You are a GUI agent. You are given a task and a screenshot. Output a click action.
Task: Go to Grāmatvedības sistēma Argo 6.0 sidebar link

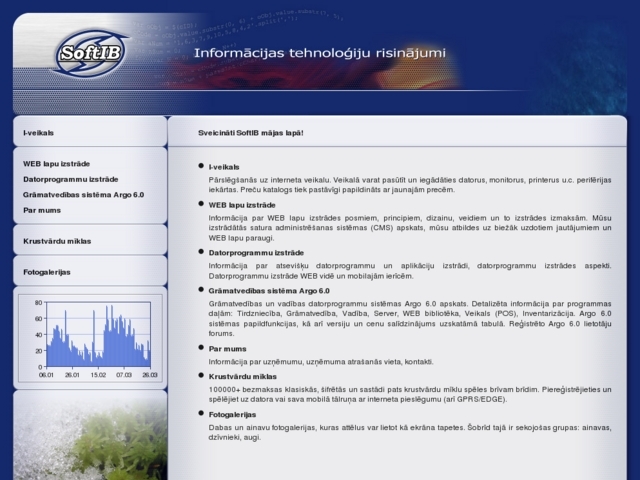pos(83,194)
